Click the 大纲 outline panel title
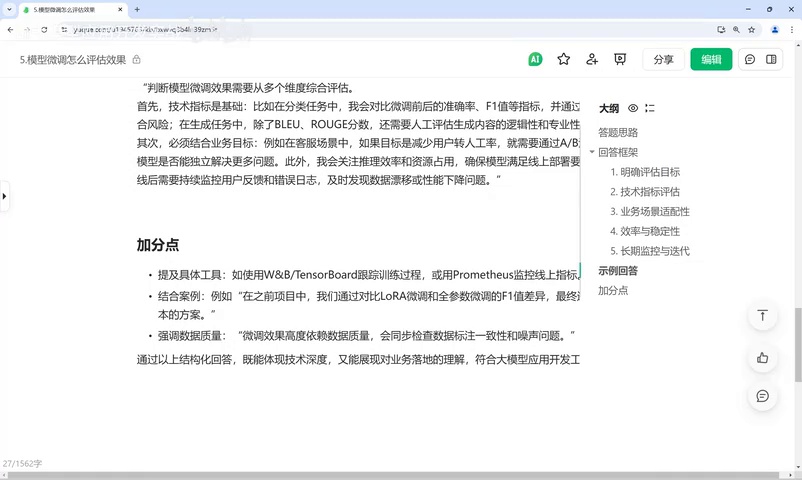The width and height of the screenshot is (802, 480). [x=609, y=108]
